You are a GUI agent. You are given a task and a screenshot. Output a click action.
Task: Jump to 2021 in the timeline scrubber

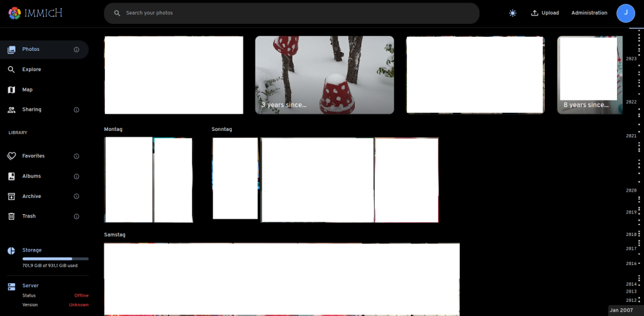pos(631,136)
